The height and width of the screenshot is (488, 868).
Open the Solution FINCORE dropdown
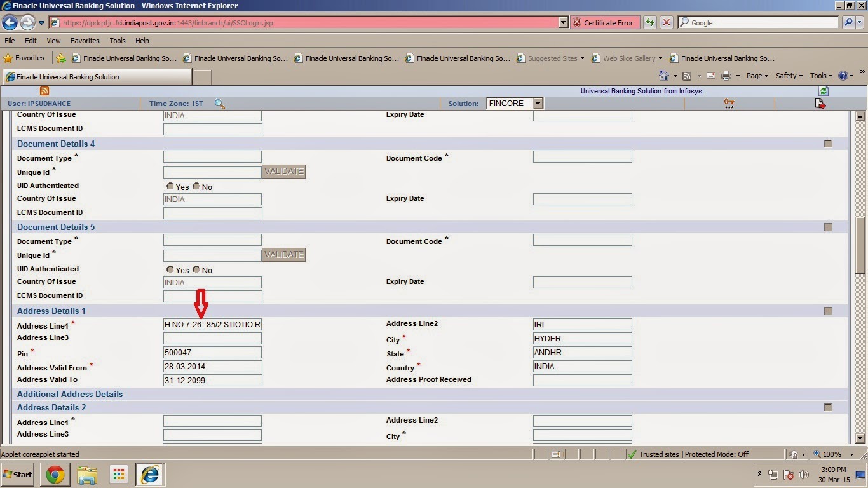pyautogui.click(x=538, y=103)
